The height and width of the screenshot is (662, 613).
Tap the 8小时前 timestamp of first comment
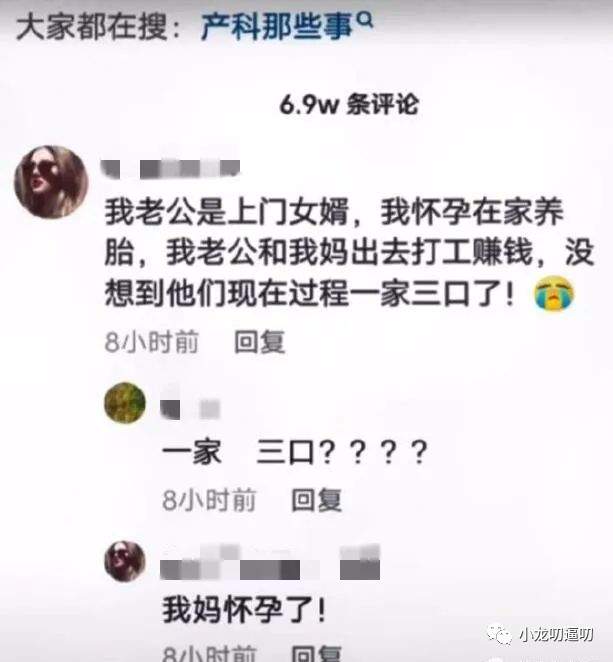click(x=152, y=342)
